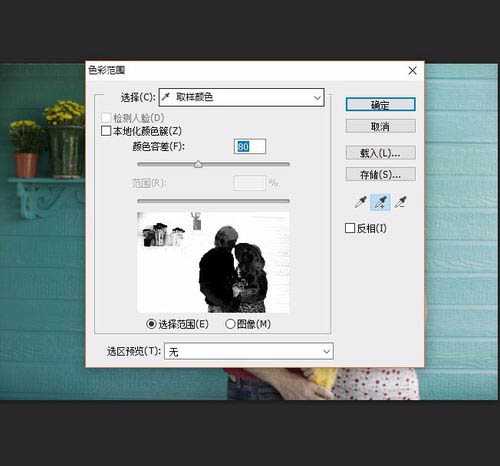
Task: Click the 载入(L)... button
Action: pos(380,153)
